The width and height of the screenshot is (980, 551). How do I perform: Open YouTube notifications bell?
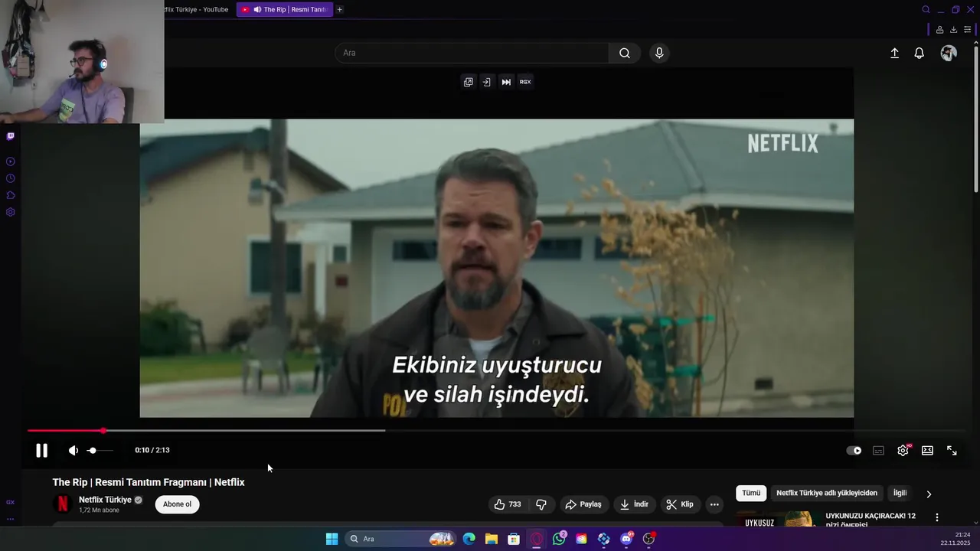coord(920,53)
